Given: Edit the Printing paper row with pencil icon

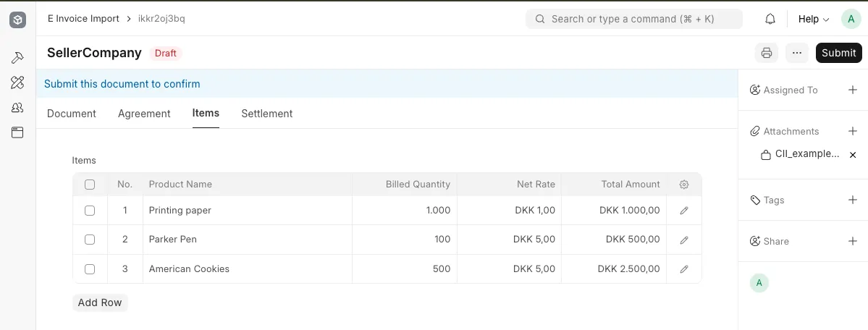Looking at the screenshot, I should (684, 211).
